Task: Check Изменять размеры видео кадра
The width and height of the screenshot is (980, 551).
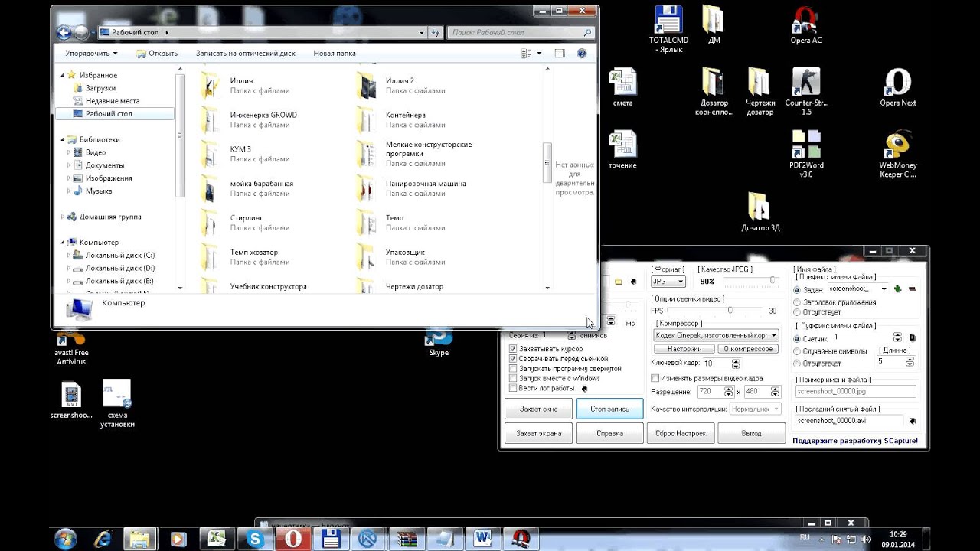Action: tap(655, 378)
